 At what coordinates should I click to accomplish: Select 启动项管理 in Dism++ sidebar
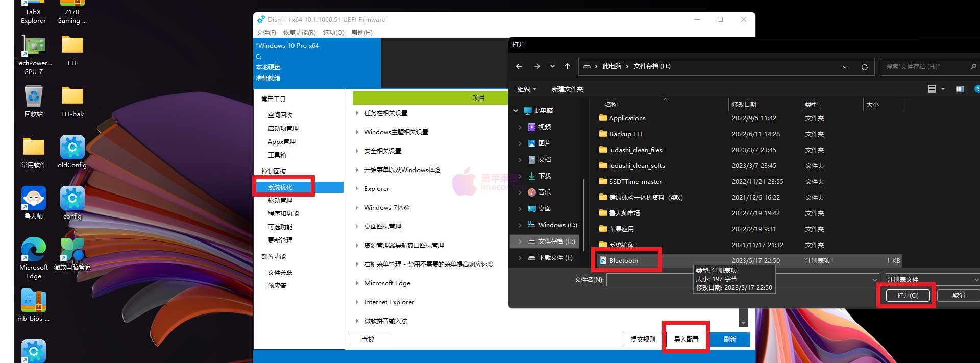pos(283,129)
